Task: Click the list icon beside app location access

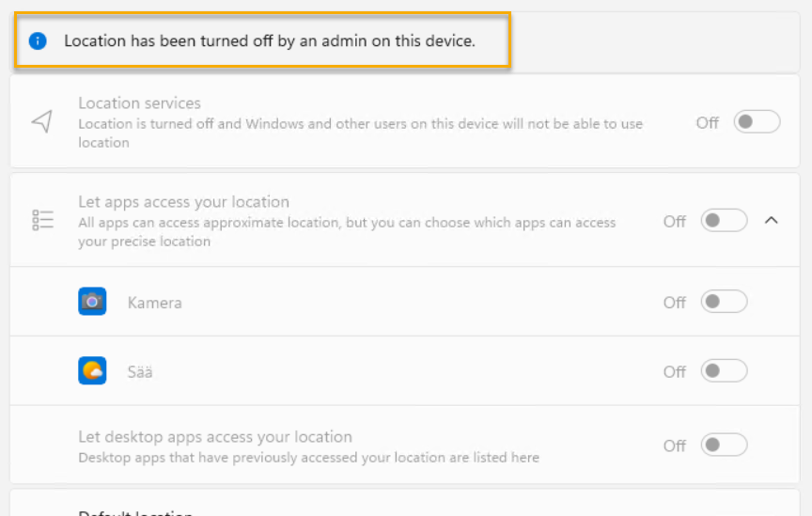Action: pos(42,221)
